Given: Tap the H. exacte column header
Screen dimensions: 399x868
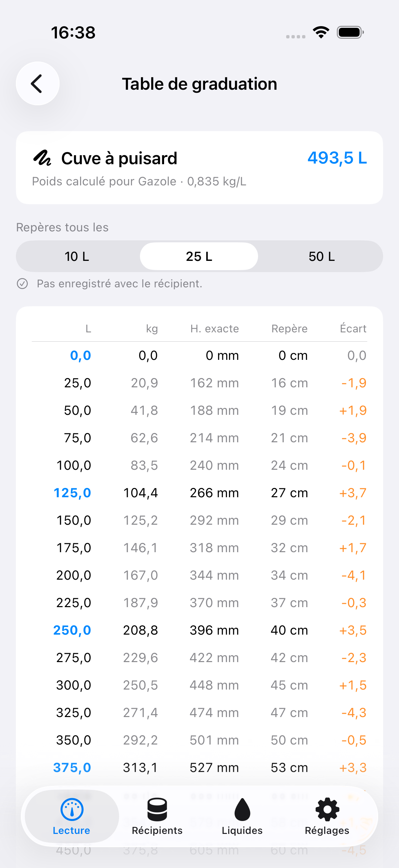Looking at the screenshot, I should [214, 328].
